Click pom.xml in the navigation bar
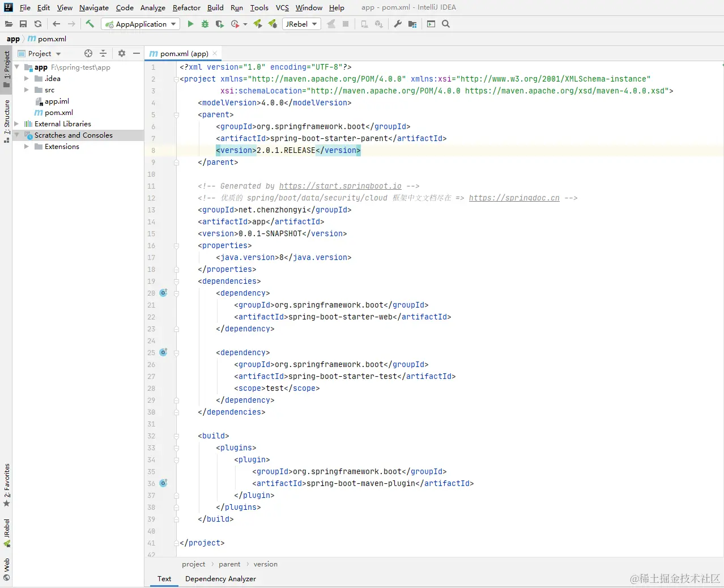The width and height of the screenshot is (724, 588). [48, 39]
